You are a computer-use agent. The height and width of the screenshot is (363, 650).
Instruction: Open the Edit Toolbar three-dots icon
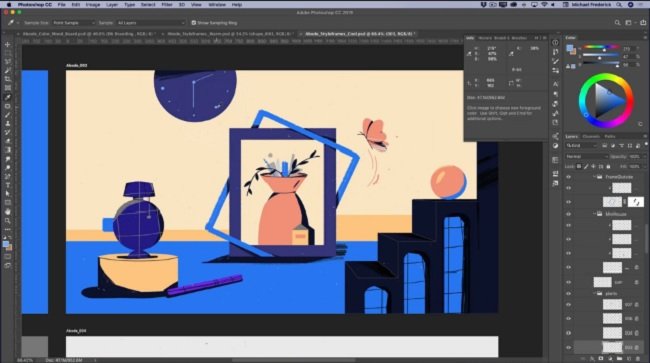click(x=8, y=229)
